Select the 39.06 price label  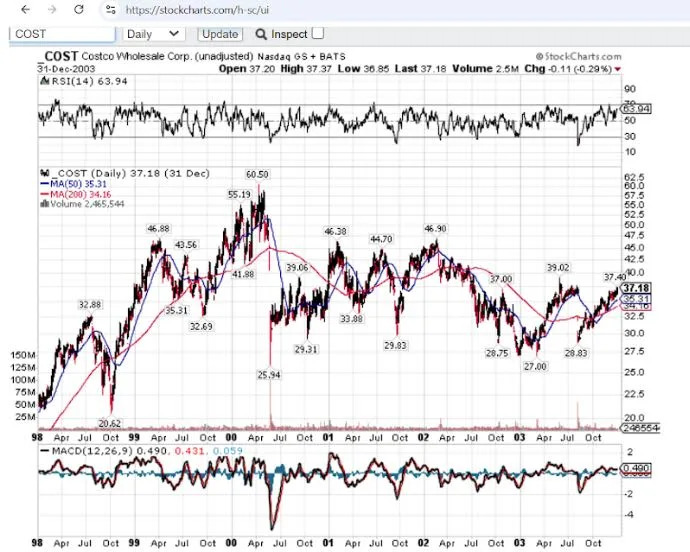tap(297, 267)
